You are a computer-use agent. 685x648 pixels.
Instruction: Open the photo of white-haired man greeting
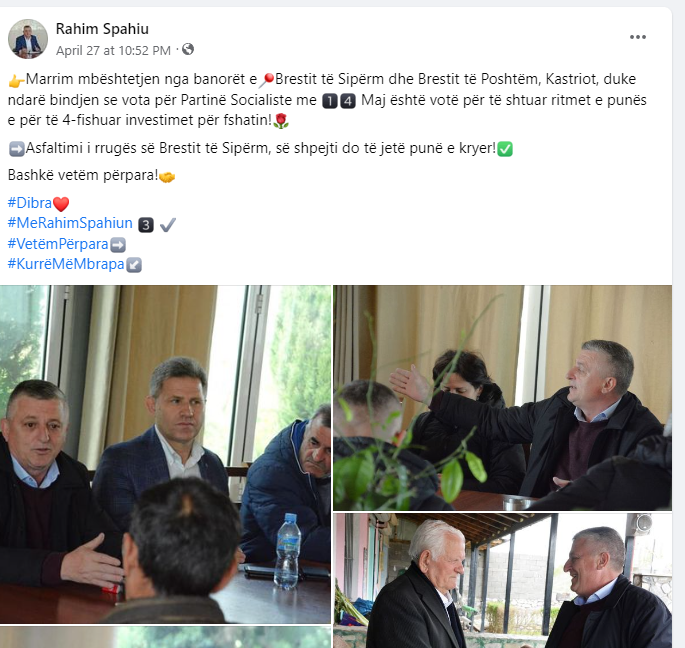pyautogui.click(x=502, y=581)
